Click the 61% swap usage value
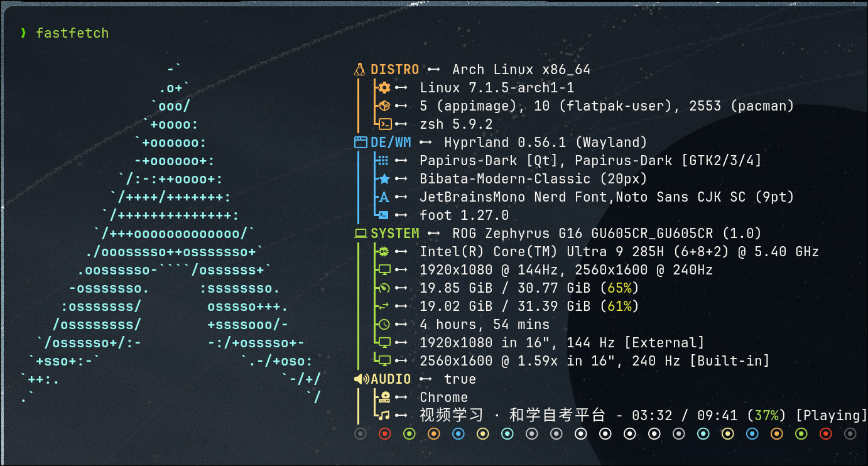Screen dimensions: 868x466 pos(619,306)
